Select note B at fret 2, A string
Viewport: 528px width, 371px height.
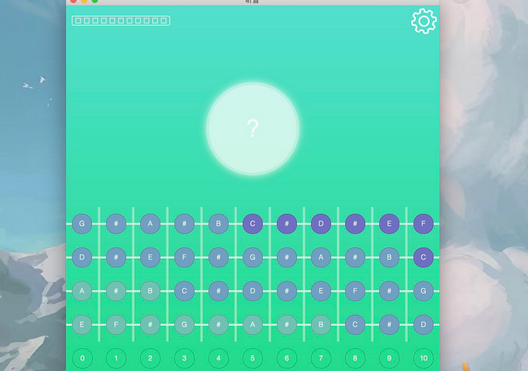coord(150,291)
